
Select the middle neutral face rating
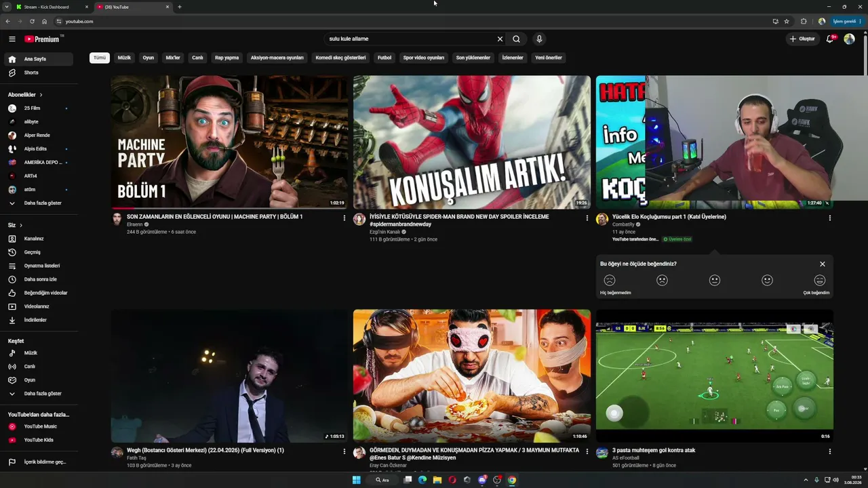click(715, 281)
